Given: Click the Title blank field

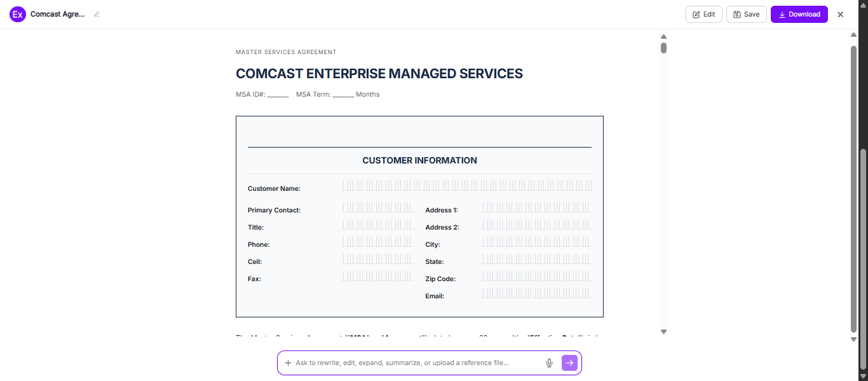Looking at the screenshot, I should [377, 225].
